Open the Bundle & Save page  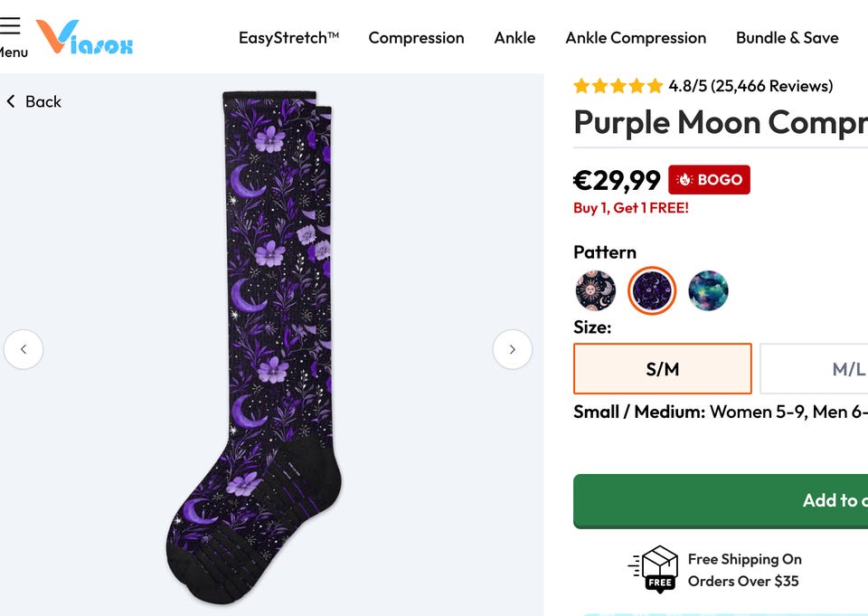(787, 38)
